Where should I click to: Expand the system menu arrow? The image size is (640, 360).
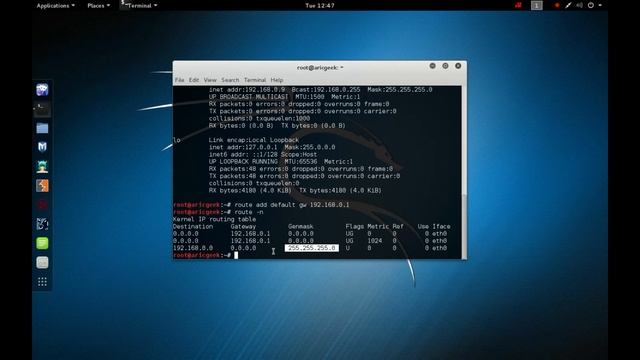tap(600, 5)
